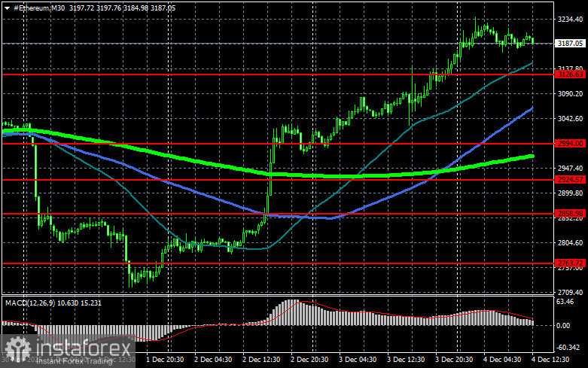Click the 3 Dec 20:30 time label
Screen dimensions: 588x368
tap(454, 360)
